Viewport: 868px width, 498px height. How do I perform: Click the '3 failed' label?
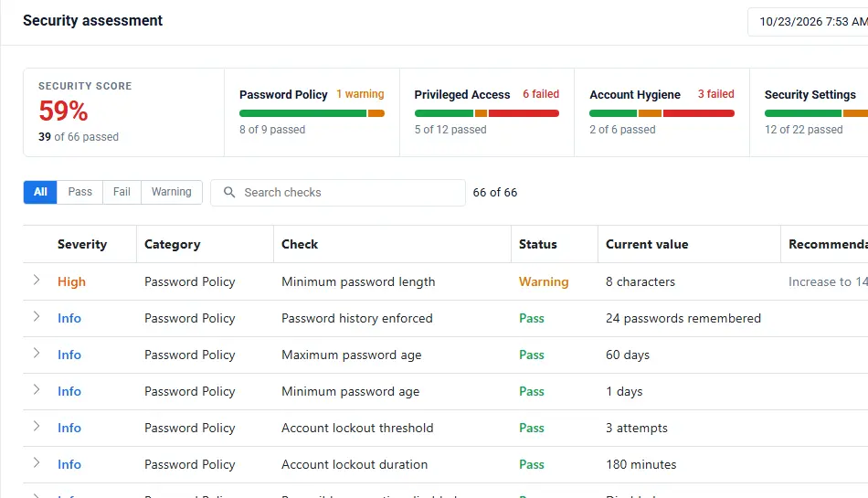coord(715,94)
